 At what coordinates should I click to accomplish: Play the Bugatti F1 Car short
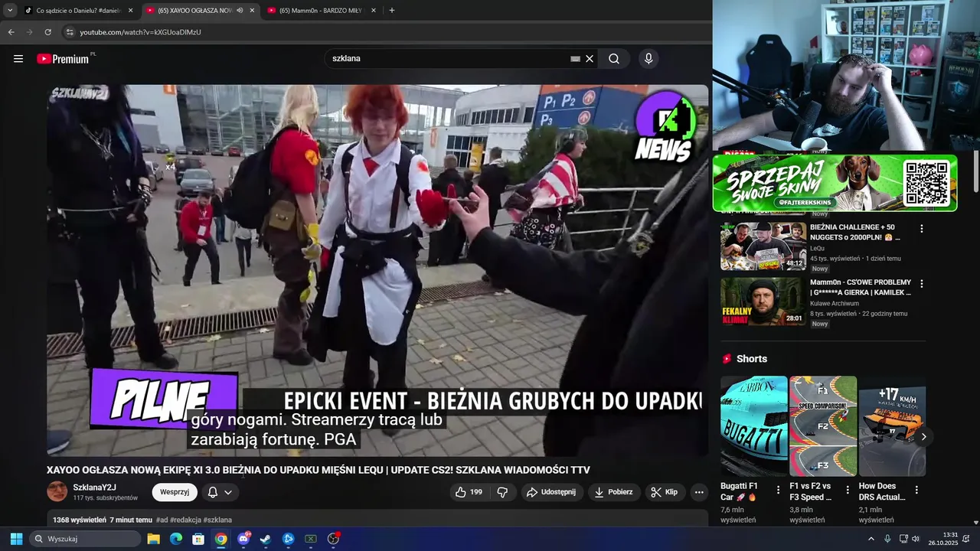(754, 426)
